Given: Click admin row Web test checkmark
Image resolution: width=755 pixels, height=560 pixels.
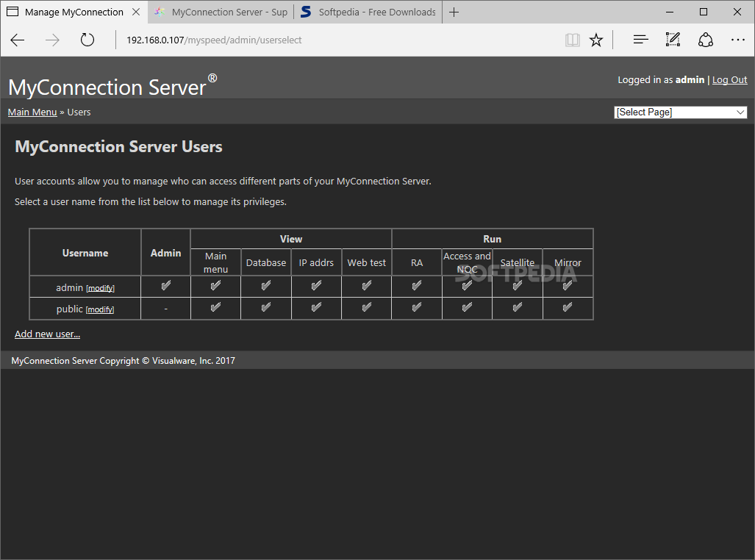Looking at the screenshot, I should 366,286.
